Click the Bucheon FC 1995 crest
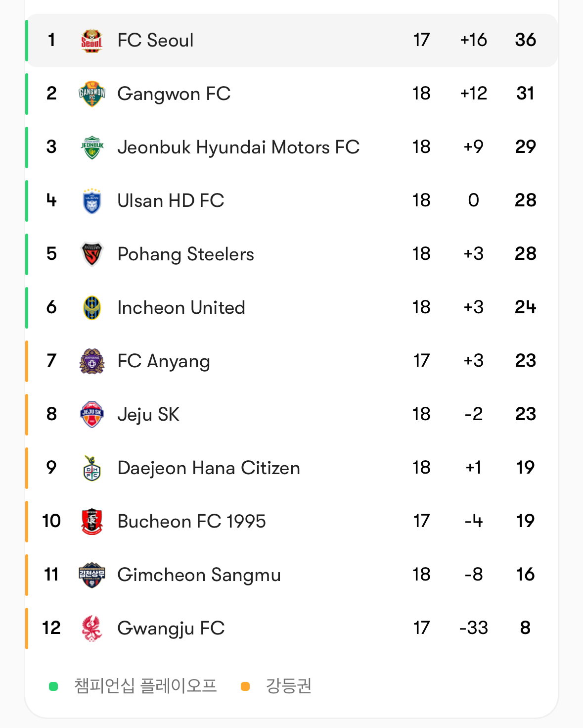The width and height of the screenshot is (583, 728). [x=92, y=522]
